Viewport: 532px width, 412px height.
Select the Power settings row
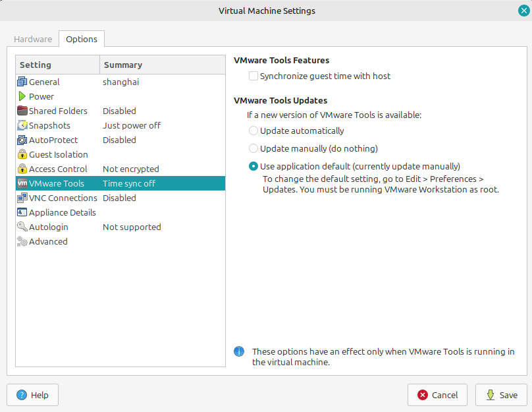pyautogui.click(x=120, y=96)
